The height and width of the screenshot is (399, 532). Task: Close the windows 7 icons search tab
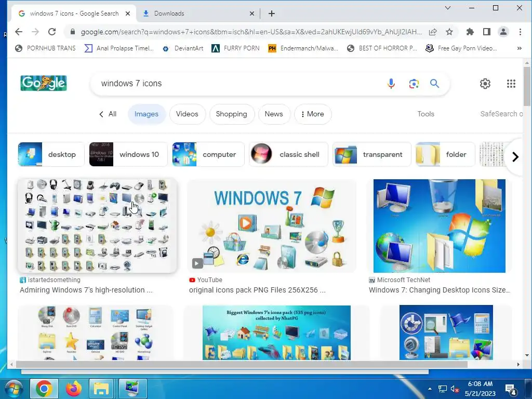tap(128, 14)
